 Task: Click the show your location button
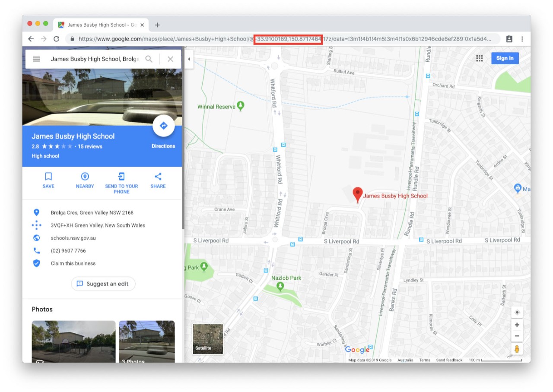(517, 312)
